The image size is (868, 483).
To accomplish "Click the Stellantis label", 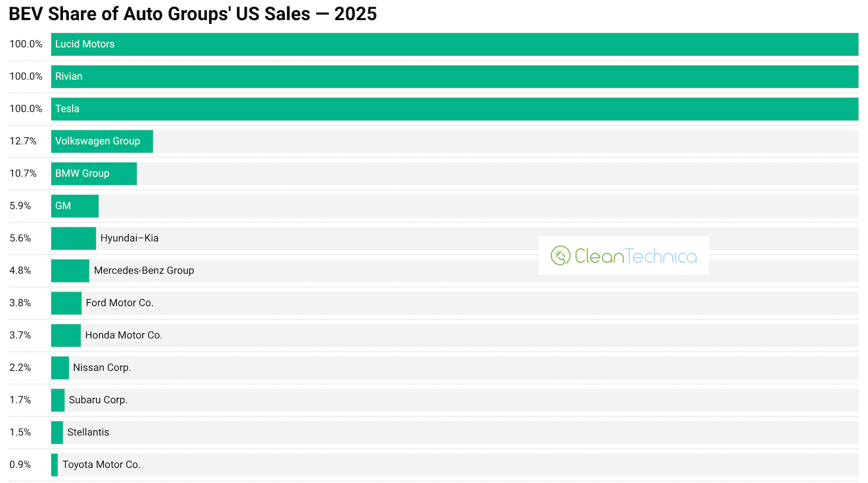I will [88, 433].
